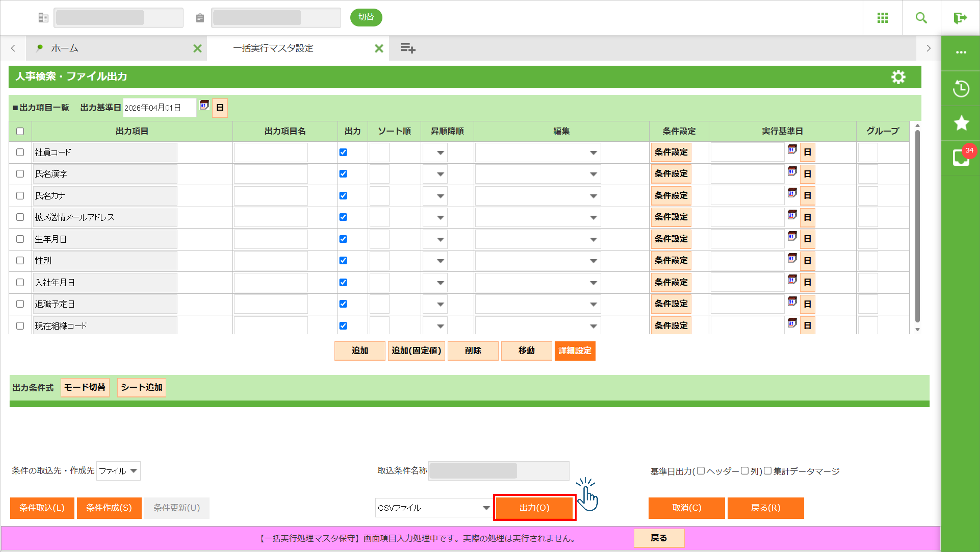
Task: Click scrollbar down arrow of the table
Action: (x=917, y=330)
